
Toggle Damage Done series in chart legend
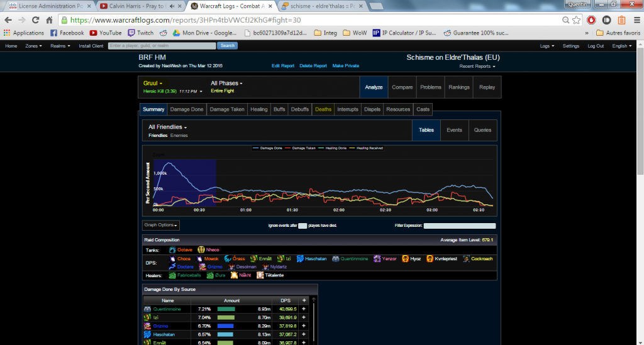(268, 148)
